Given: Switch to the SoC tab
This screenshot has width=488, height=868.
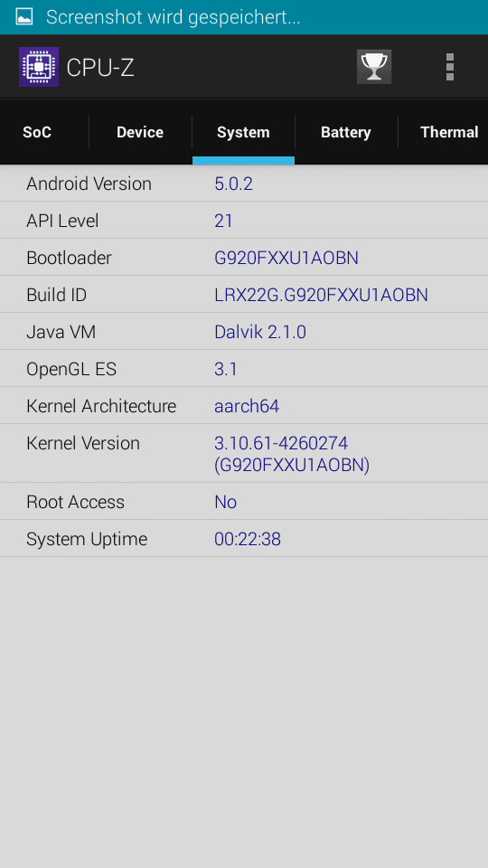Looking at the screenshot, I should tap(37, 132).
